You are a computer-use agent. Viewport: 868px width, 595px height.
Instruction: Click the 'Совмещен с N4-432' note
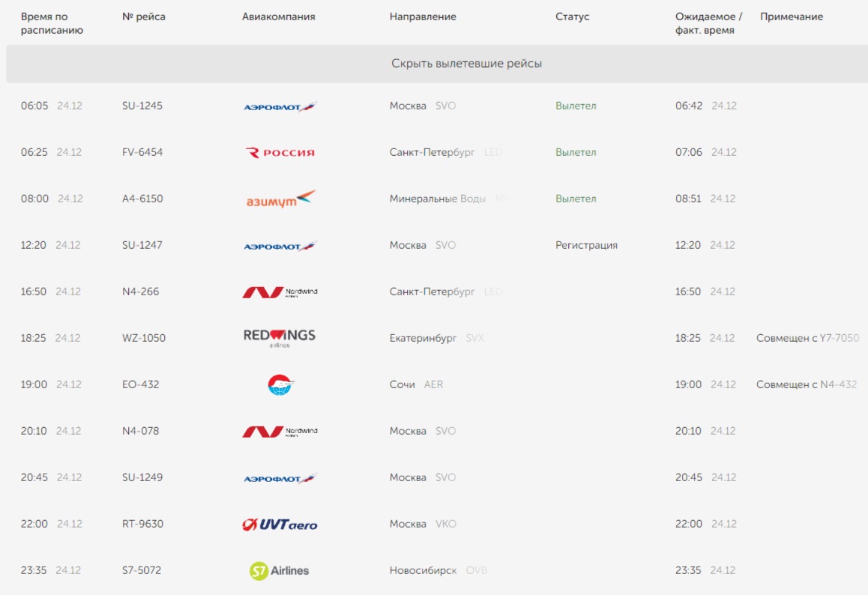[806, 384]
